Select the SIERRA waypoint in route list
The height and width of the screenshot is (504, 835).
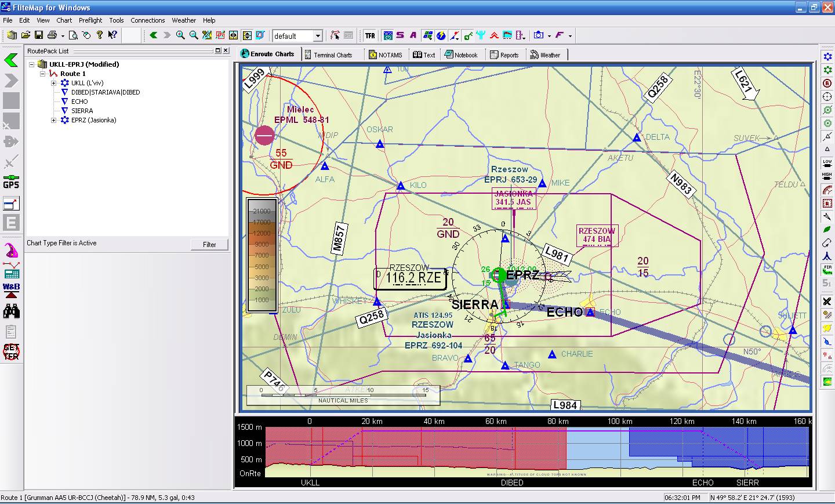coord(82,111)
